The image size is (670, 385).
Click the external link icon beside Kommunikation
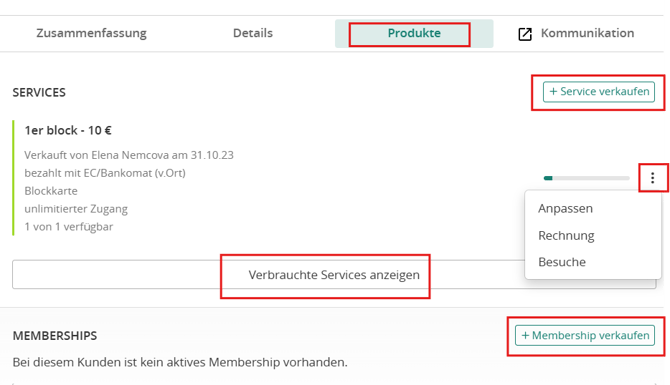click(x=525, y=34)
